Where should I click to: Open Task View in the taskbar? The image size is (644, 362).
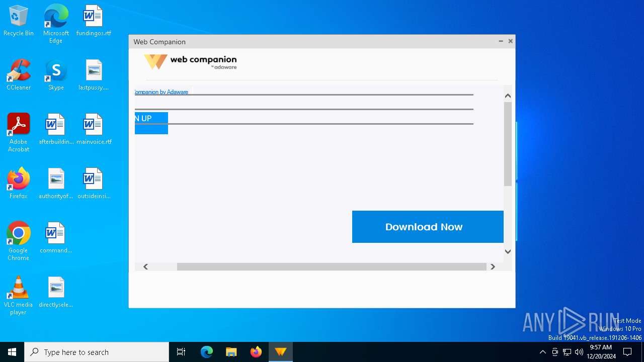pyautogui.click(x=181, y=352)
